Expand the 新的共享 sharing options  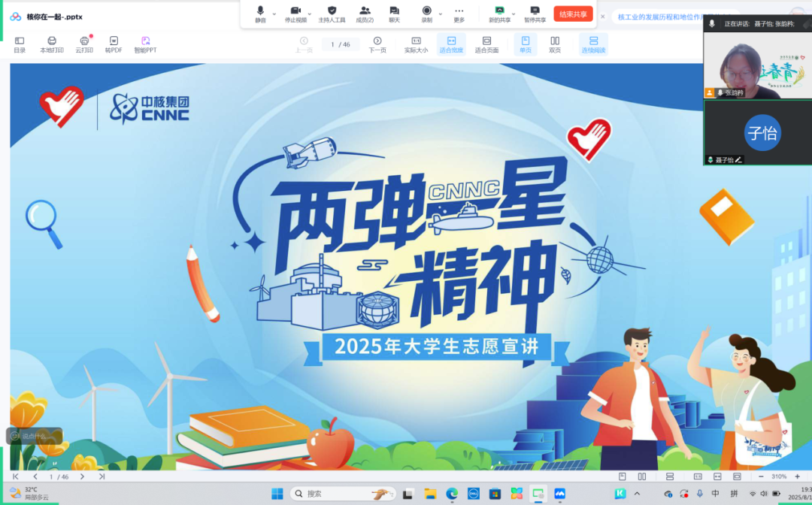point(513,14)
